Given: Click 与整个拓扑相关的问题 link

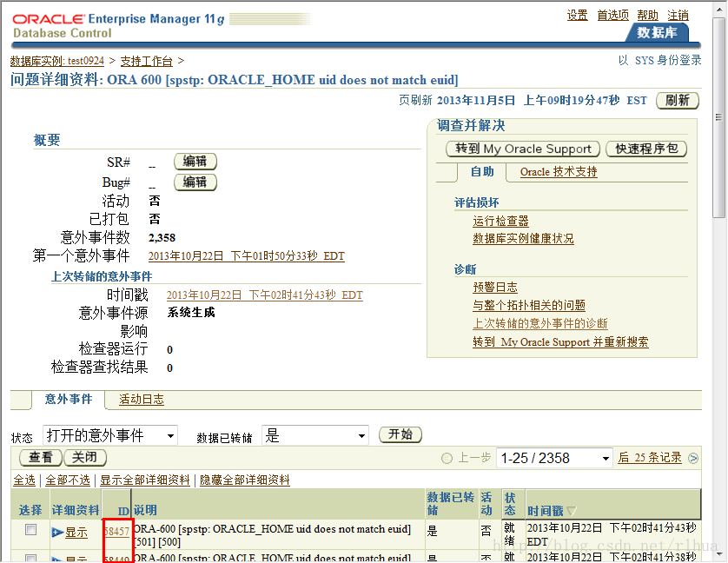Looking at the screenshot, I should (x=529, y=306).
